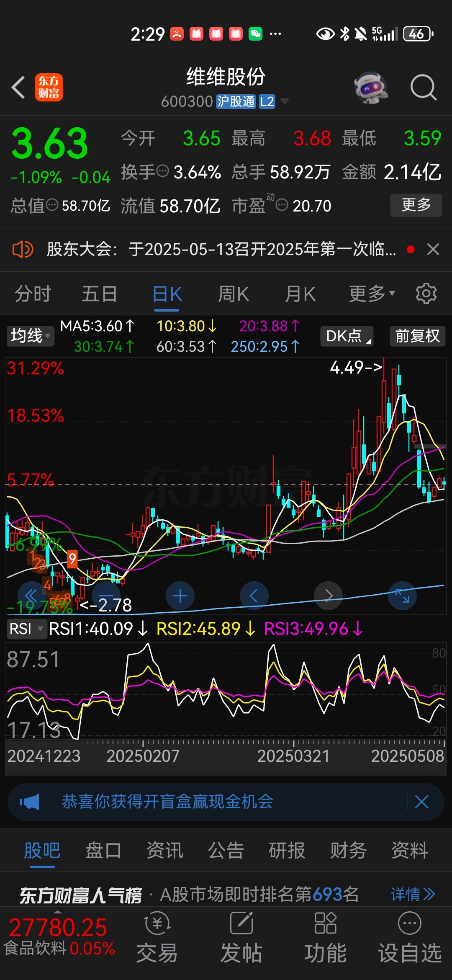The width and height of the screenshot is (452, 980).
Task: Open 发帖 post composer
Action: point(241,938)
